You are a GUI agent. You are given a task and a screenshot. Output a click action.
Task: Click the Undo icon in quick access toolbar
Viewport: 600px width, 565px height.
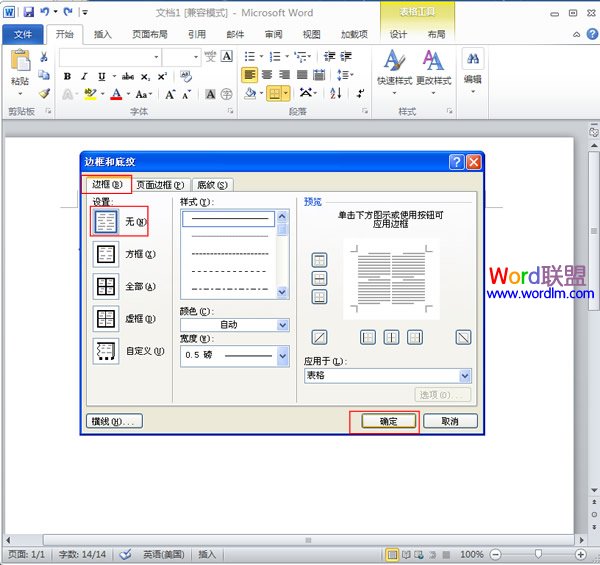click(45, 12)
